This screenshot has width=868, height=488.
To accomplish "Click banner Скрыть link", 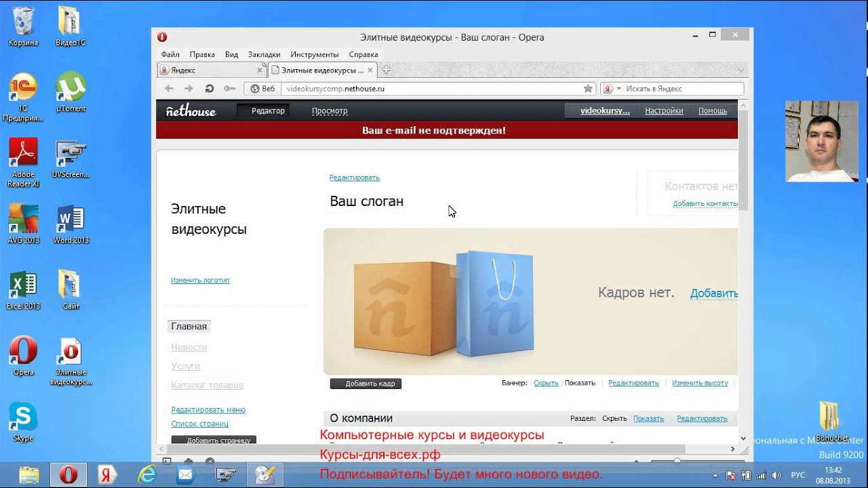I will (x=546, y=383).
